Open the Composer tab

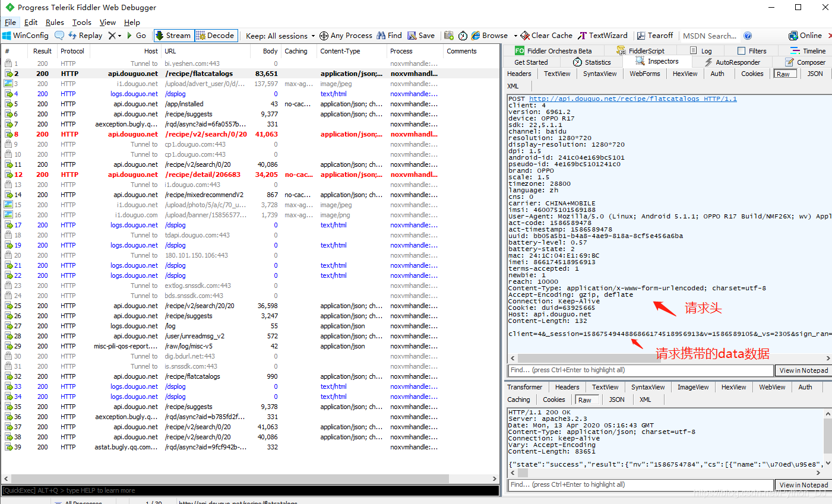pos(805,62)
